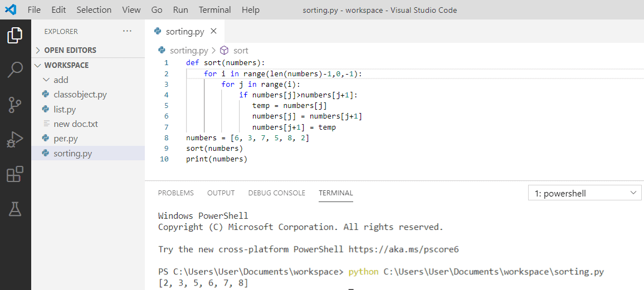Screen dimensions: 644x290
Task: Open list.py in the explorer
Action: (x=88, y=110)
